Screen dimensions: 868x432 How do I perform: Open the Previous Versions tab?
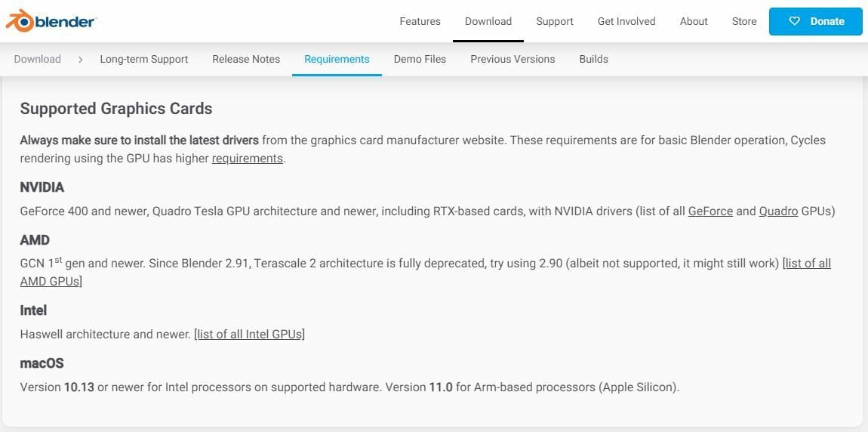[512, 59]
